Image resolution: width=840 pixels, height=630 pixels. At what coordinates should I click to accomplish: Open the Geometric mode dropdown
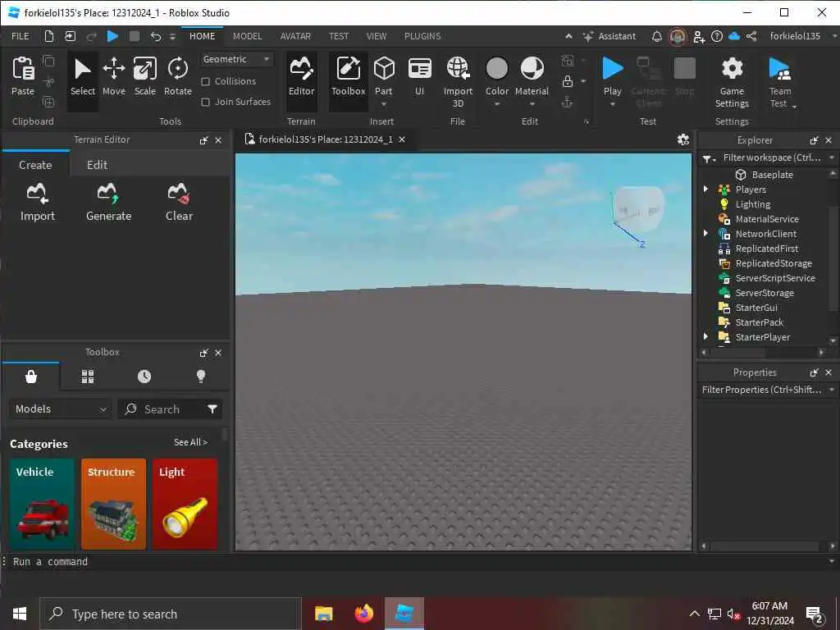[x=236, y=59]
